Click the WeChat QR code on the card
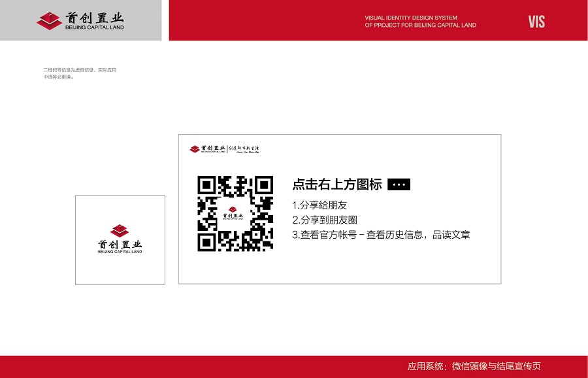588x378 pixels. 235,213
